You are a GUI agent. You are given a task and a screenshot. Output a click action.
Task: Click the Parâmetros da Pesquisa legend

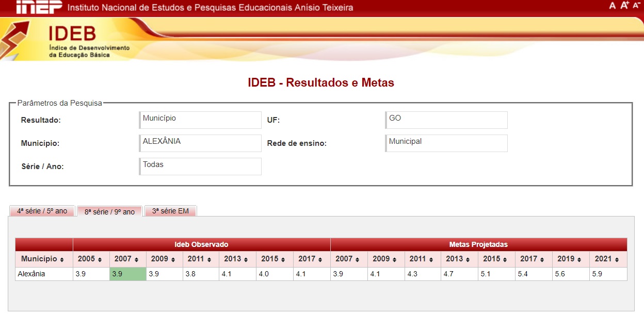pyautogui.click(x=60, y=103)
